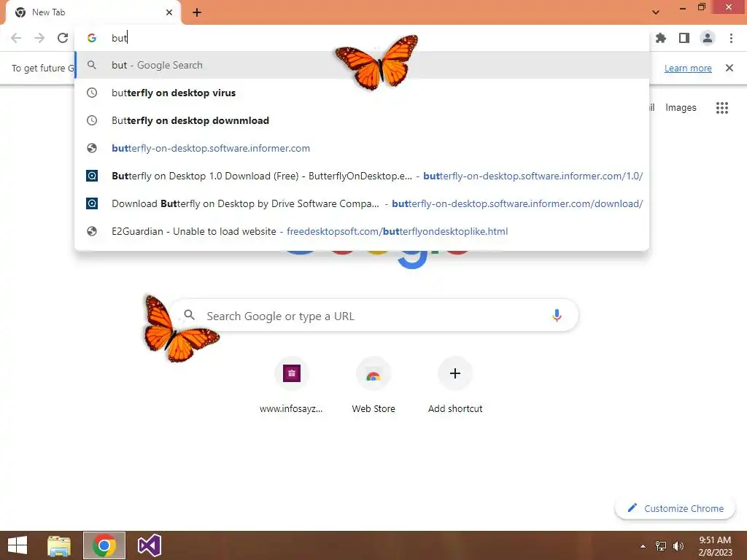Click the Search Google or type a URL box
This screenshot has height=560, width=747.
click(374, 315)
